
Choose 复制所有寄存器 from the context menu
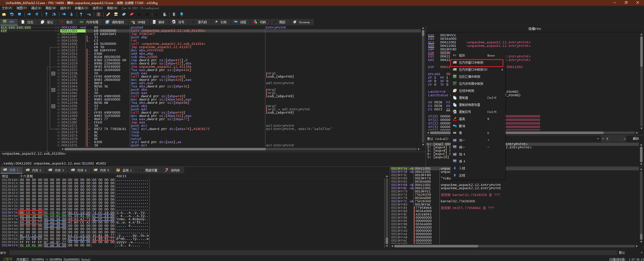pos(469,105)
